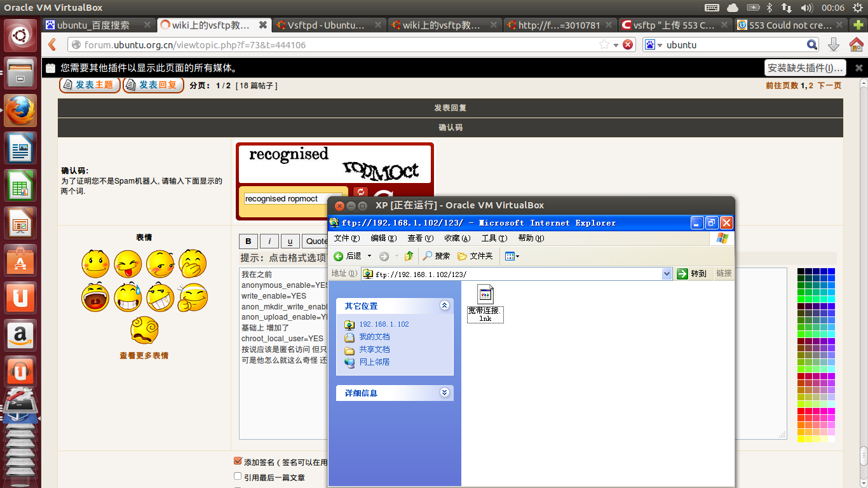Toggle the 引用最后一篇文章 checkbox
The height and width of the screenshot is (488, 868).
238,476
